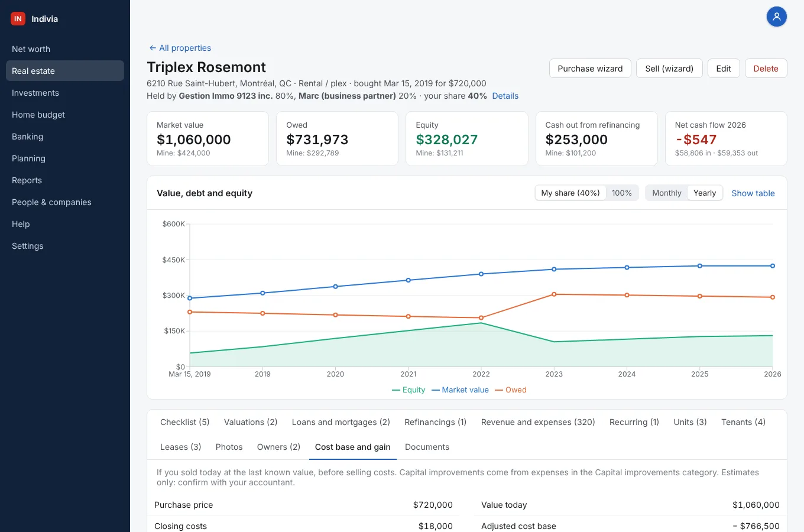Screen dimensions: 804x532
Task: Open Refinancings (1) tab
Action: (x=436, y=422)
